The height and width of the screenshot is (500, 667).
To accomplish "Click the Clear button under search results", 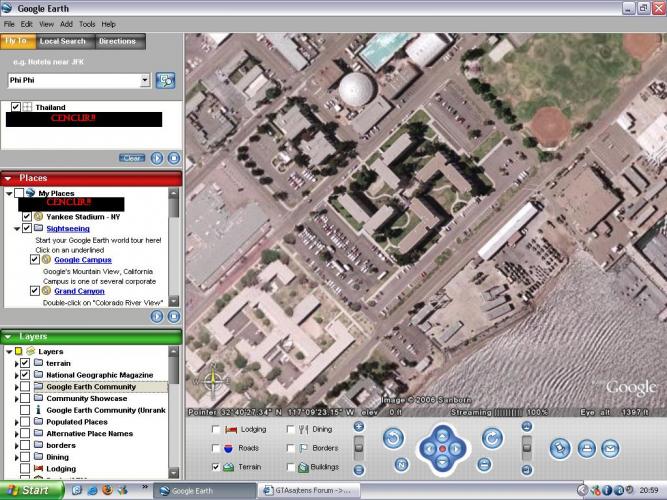I will [x=131, y=158].
